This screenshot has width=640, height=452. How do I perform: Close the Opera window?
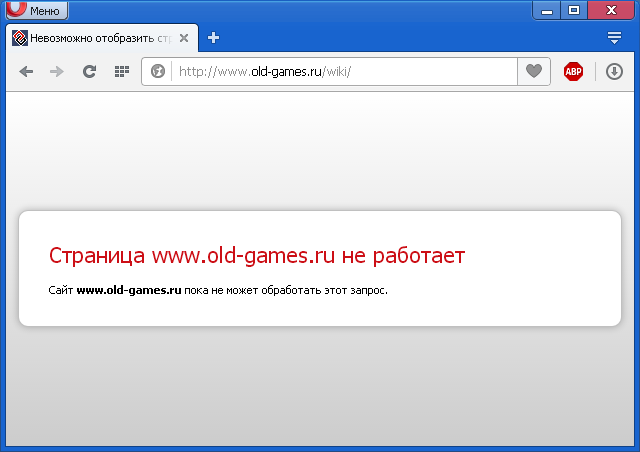tap(611, 10)
